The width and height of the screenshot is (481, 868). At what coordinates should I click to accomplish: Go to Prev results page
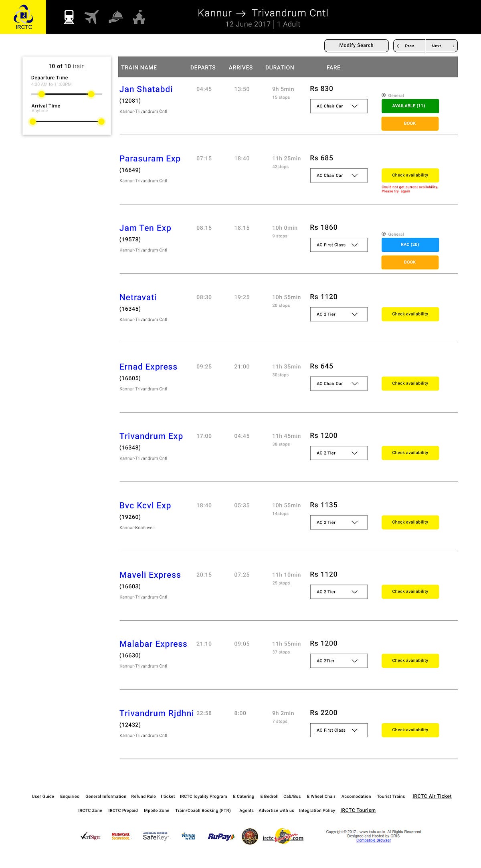click(x=409, y=46)
